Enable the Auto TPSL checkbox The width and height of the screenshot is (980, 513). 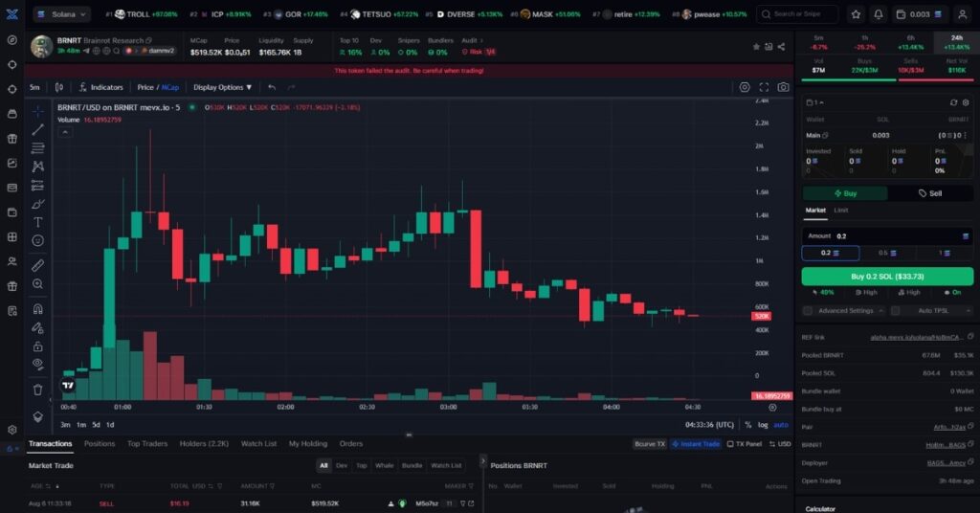[896, 310]
